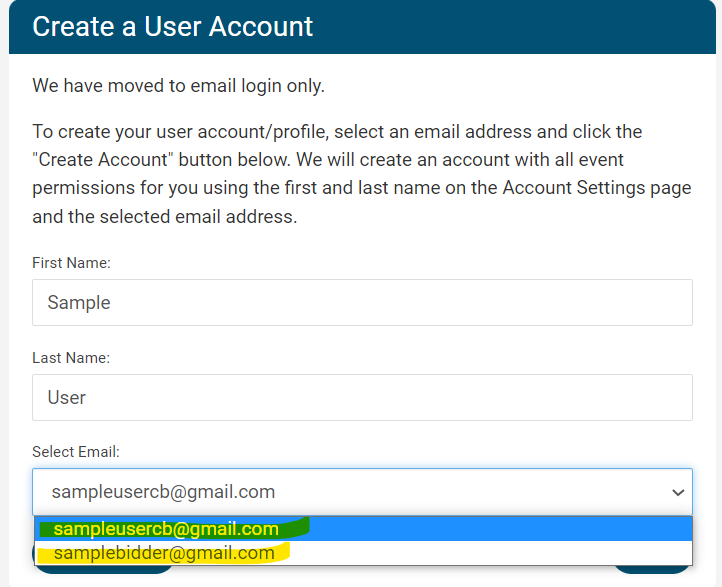
Task: Click the "User" text in Last Name
Action: coord(67,397)
